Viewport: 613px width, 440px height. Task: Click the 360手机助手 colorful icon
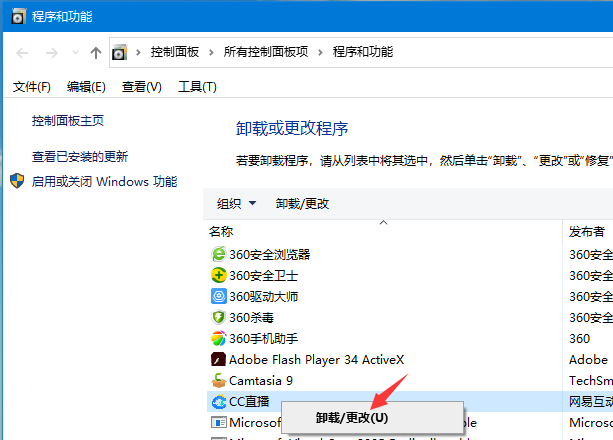coord(219,338)
